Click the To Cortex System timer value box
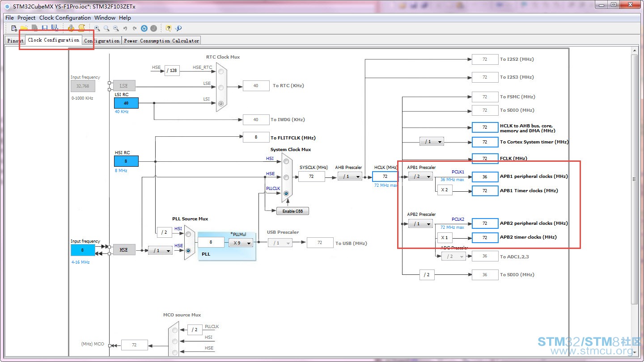This screenshot has width=644, height=362. click(485, 142)
